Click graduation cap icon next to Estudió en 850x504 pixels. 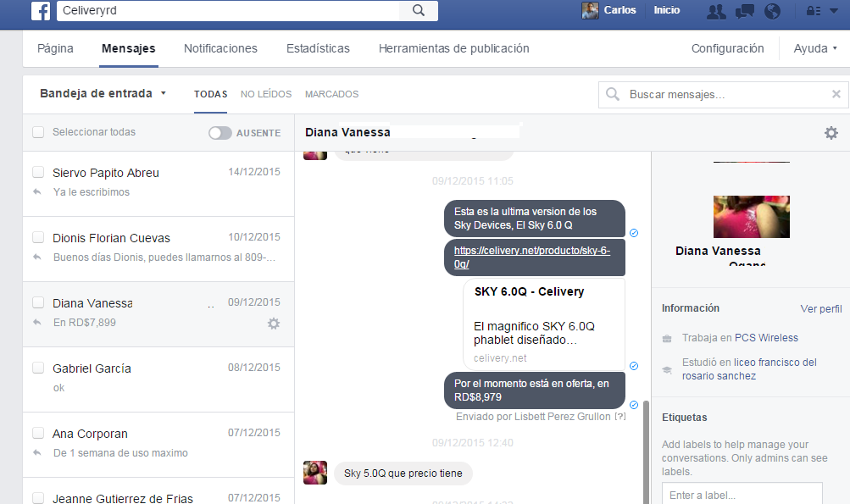pos(667,370)
